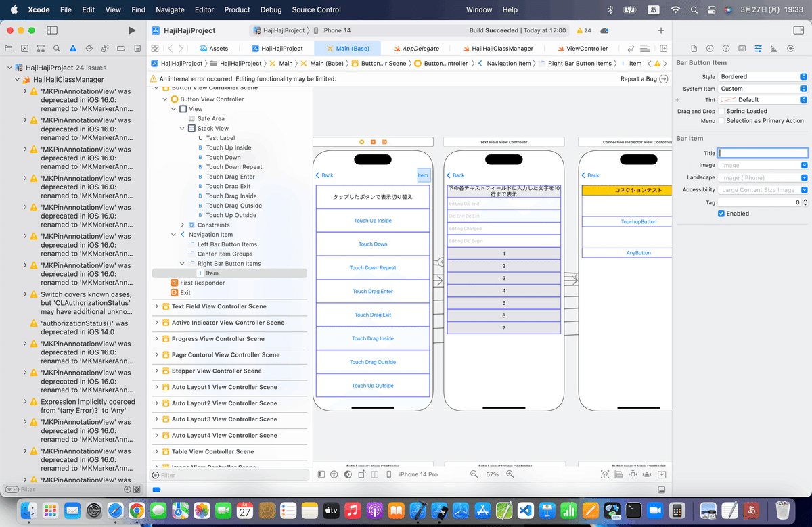
Task: Open the Size inspector ruler icon
Action: pos(774,49)
